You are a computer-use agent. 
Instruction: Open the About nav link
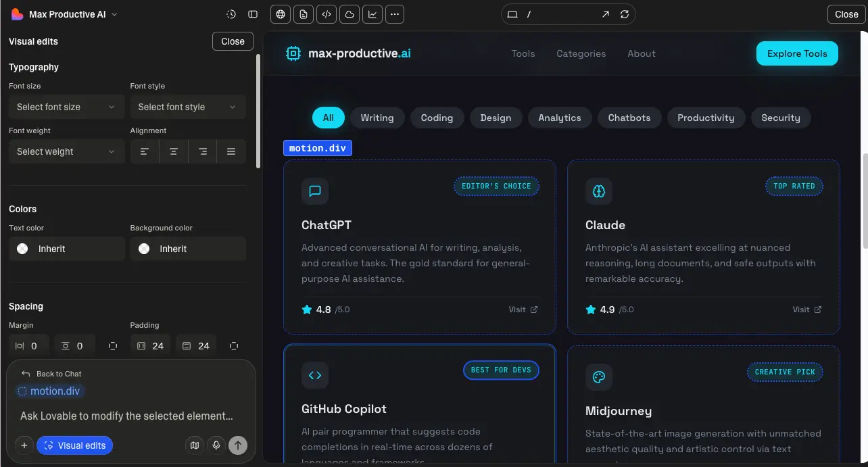pyautogui.click(x=642, y=53)
